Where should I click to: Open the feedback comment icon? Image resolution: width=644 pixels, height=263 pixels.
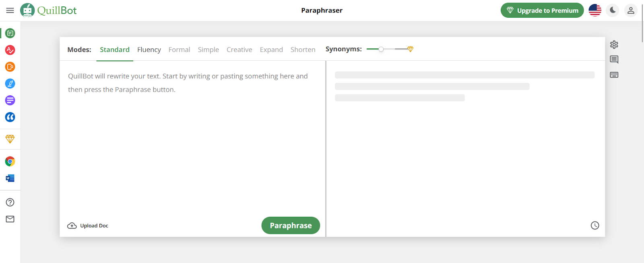tap(614, 60)
